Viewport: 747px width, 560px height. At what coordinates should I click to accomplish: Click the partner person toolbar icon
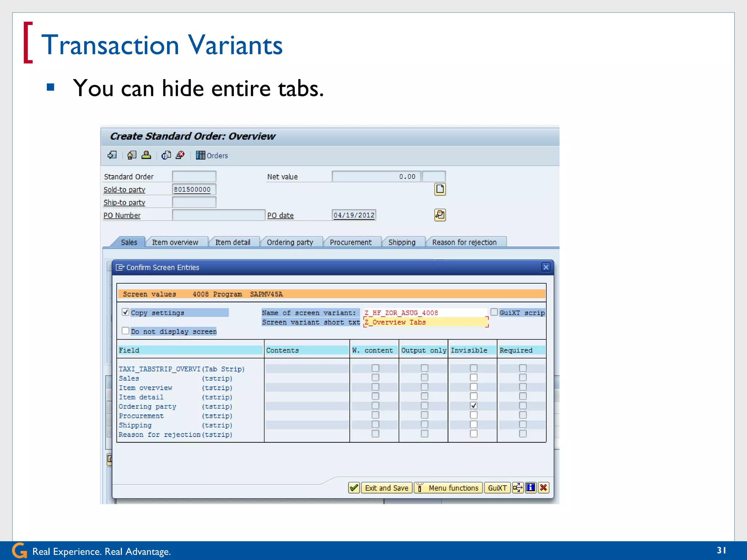pos(146,155)
